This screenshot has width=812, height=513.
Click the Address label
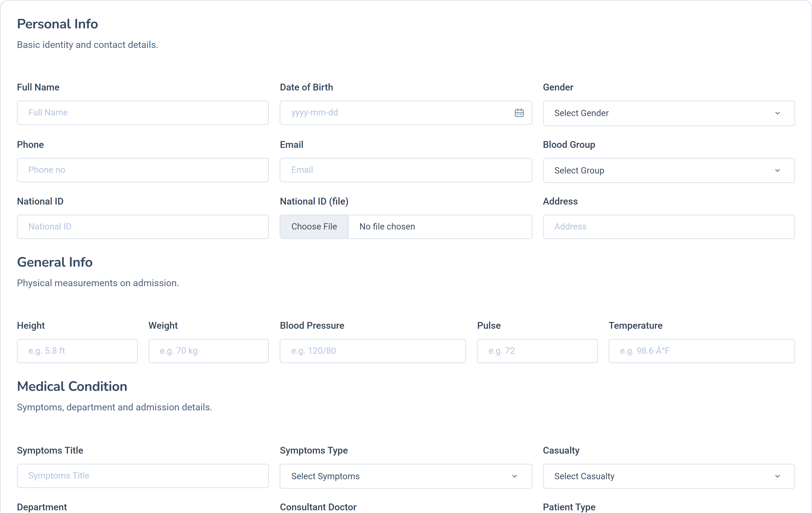point(560,201)
